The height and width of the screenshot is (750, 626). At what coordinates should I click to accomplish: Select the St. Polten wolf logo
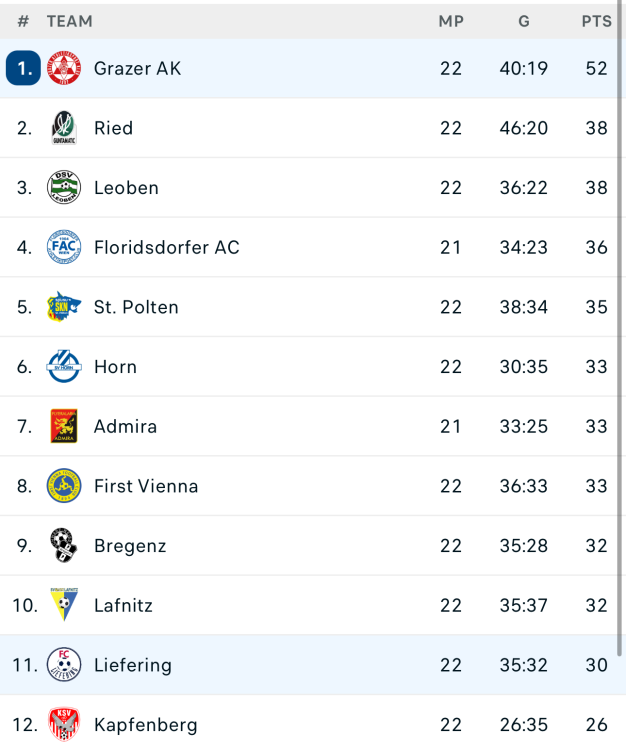(64, 307)
